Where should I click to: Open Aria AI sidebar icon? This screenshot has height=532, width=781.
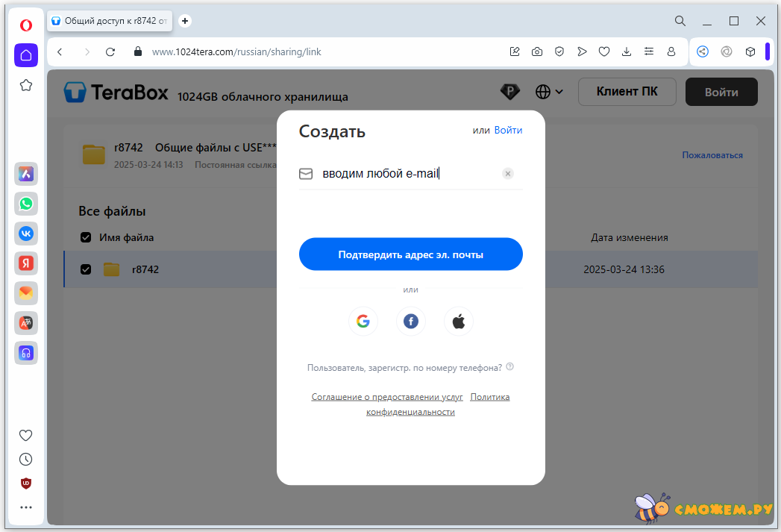click(x=26, y=174)
